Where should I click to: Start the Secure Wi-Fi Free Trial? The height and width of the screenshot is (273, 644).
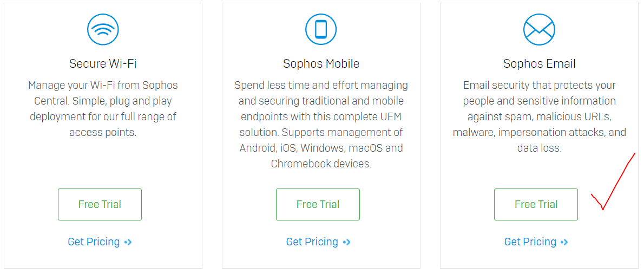(100, 204)
